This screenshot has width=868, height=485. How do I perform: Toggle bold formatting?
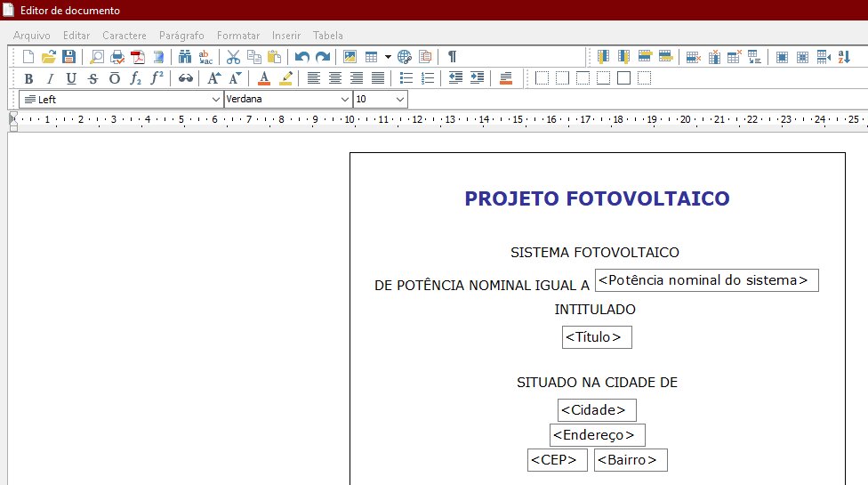tap(28, 78)
